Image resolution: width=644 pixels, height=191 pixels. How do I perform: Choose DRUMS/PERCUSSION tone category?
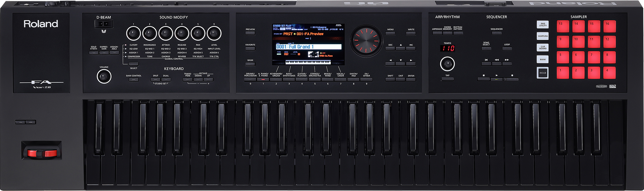point(250,80)
